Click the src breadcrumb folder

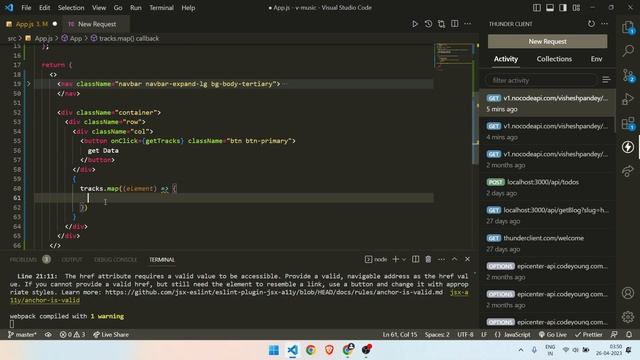click(11, 38)
